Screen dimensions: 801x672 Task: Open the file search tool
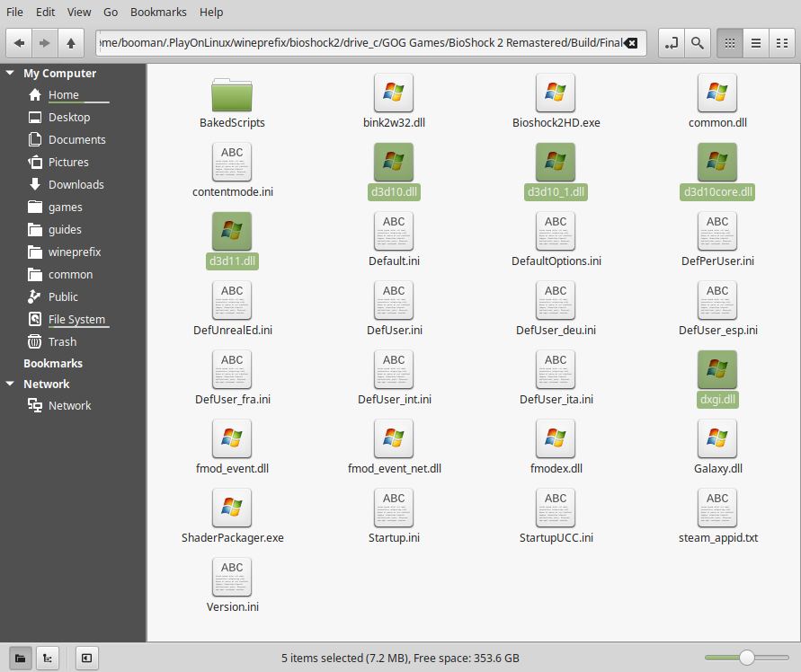tap(698, 43)
